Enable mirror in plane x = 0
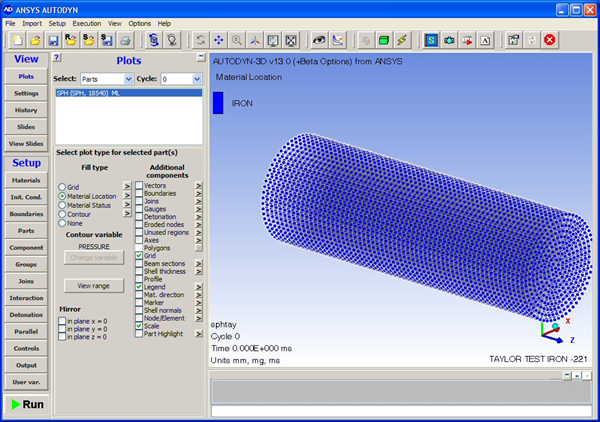 [x=62, y=321]
